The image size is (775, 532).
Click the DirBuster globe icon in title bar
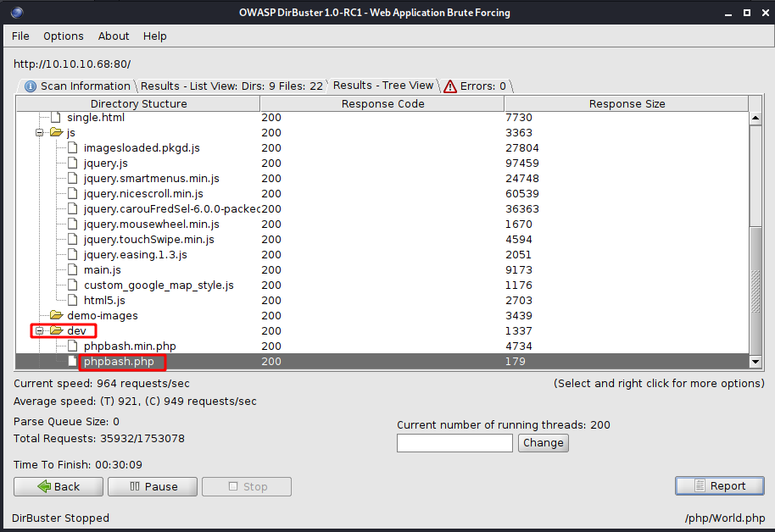(17, 13)
